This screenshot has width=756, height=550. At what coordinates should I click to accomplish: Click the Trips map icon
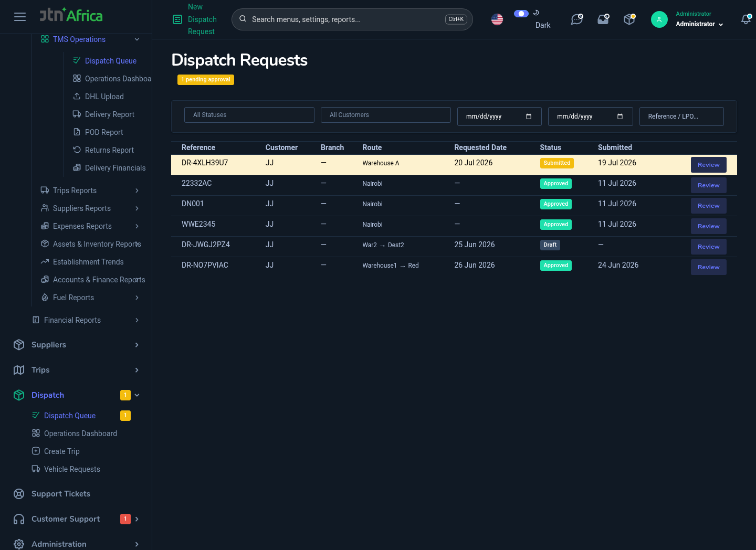coord(19,370)
